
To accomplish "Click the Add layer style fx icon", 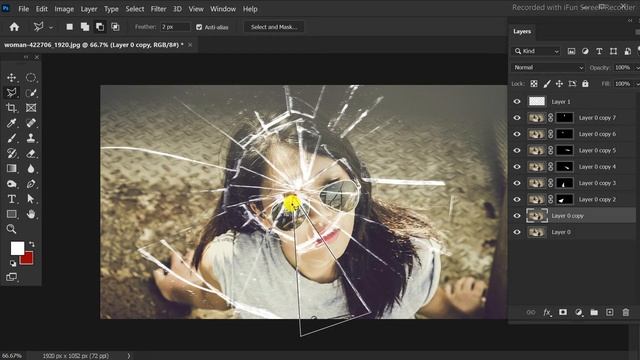I will tap(547, 313).
